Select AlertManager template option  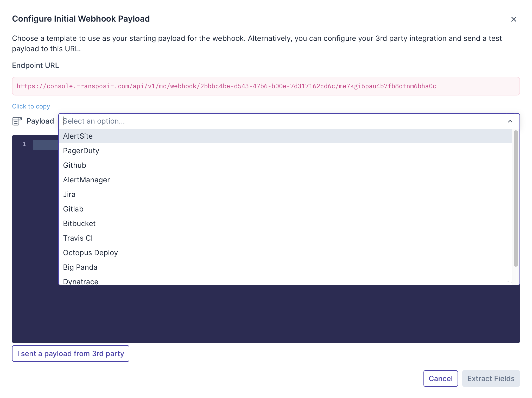point(86,180)
